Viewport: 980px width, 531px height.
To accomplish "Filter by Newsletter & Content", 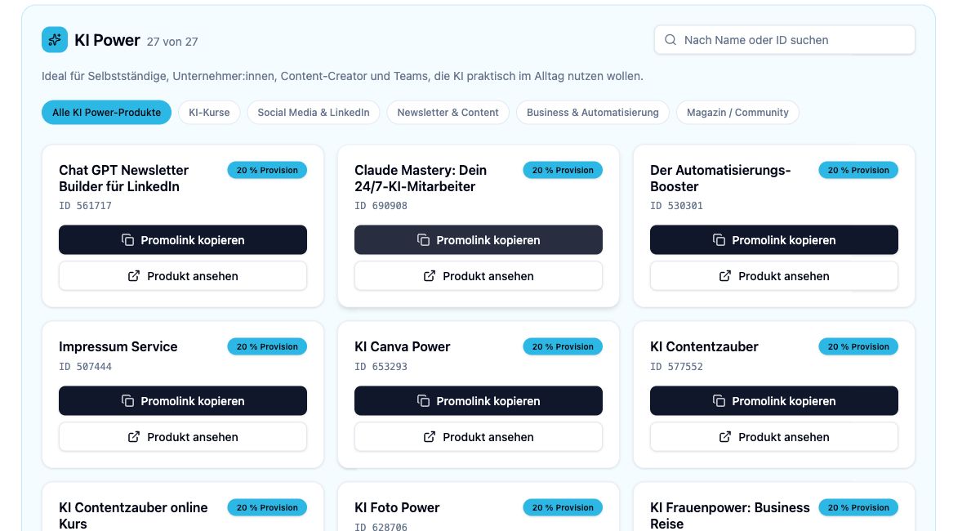I will coord(448,113).
